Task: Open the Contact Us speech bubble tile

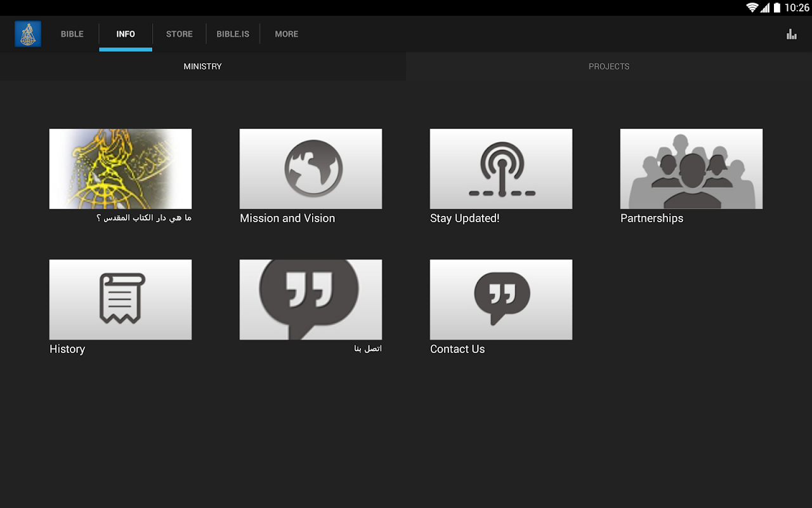Action: tap(501, 300)
